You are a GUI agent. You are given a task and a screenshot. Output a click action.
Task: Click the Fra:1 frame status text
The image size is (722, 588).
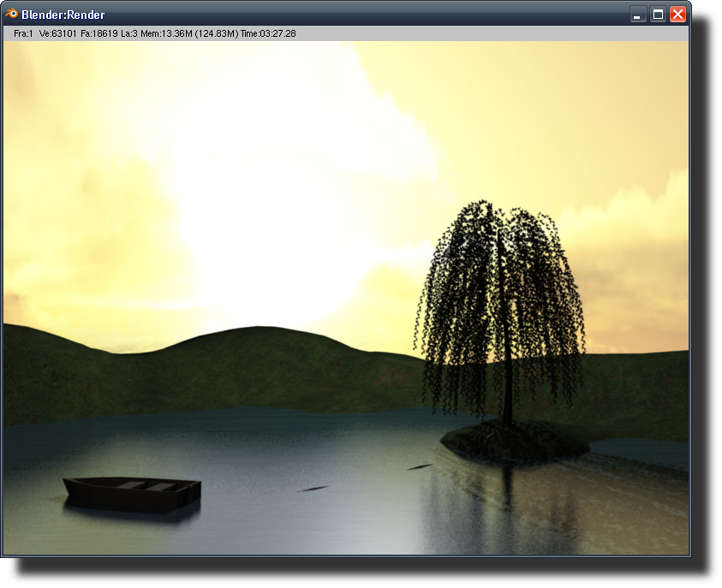pos(23,33)
